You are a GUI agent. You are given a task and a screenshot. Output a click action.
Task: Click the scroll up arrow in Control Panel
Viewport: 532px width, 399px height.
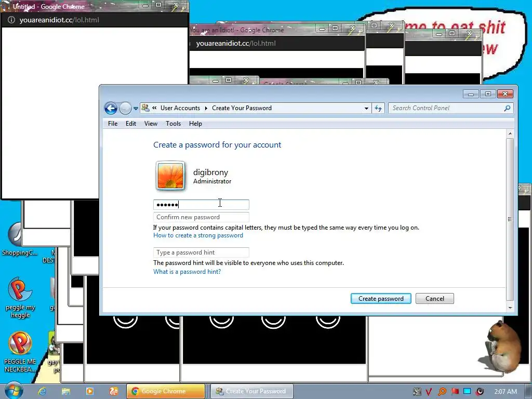[510, 134]
